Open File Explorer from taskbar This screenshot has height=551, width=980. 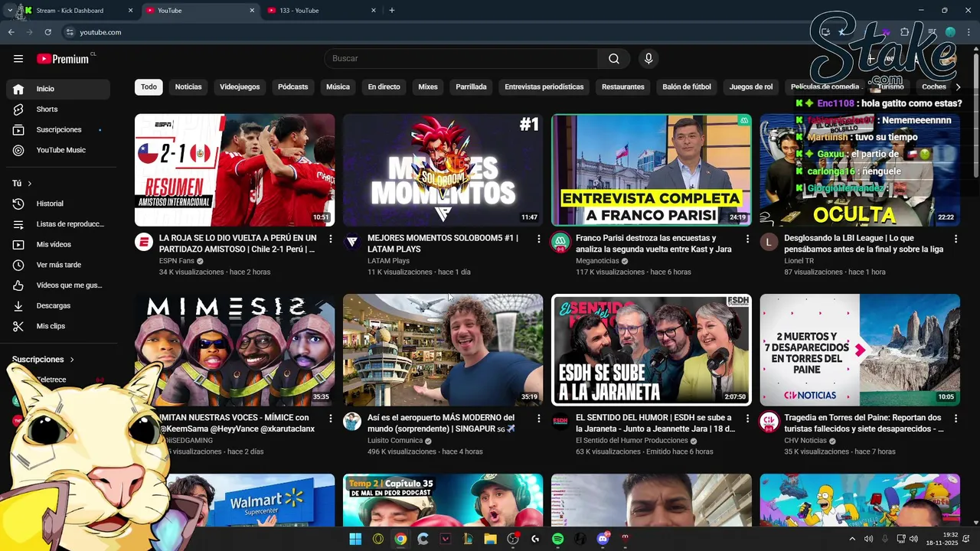click(x=490, y=539)
